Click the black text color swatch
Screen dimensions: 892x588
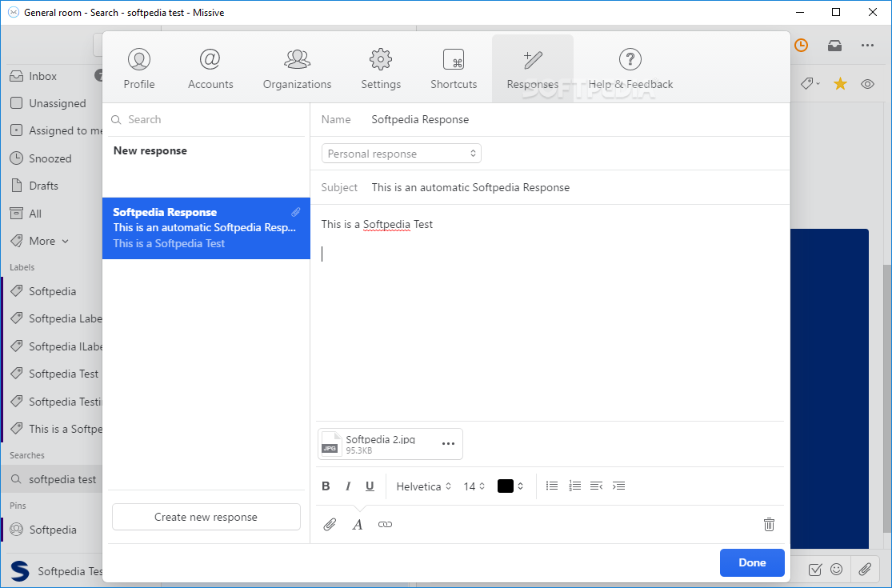coord(505,486)
